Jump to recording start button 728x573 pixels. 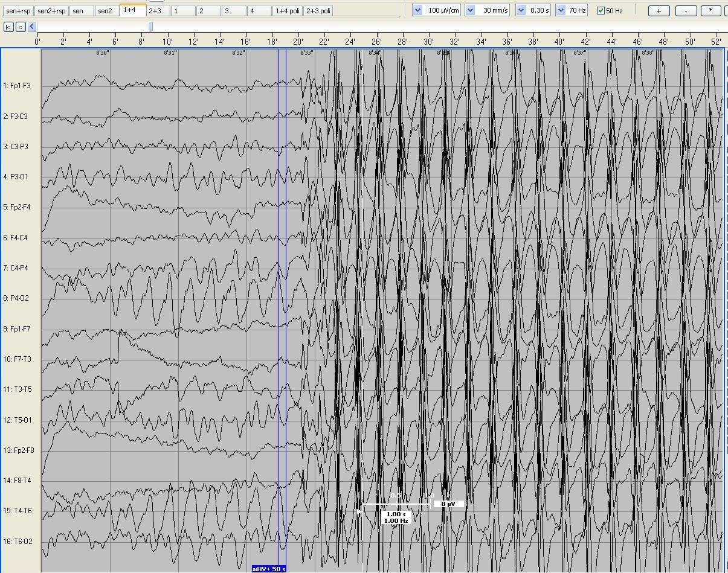coord(8,27)
